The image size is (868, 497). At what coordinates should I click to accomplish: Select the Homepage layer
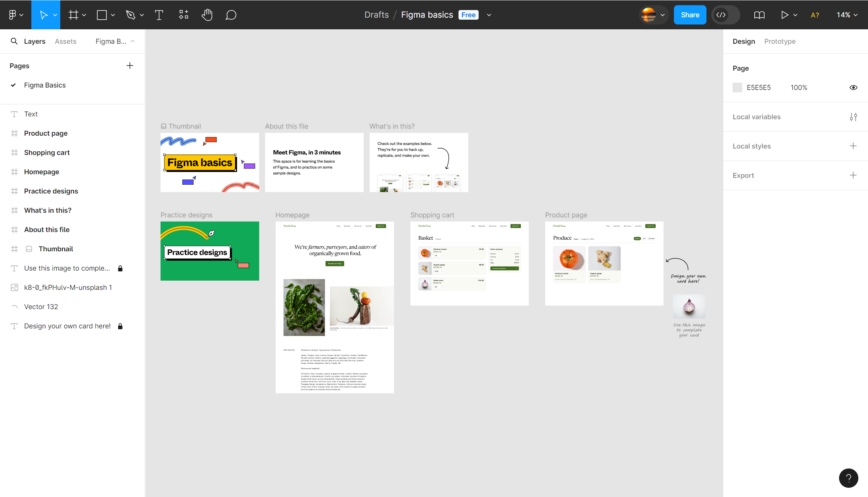tap(72, 172)
